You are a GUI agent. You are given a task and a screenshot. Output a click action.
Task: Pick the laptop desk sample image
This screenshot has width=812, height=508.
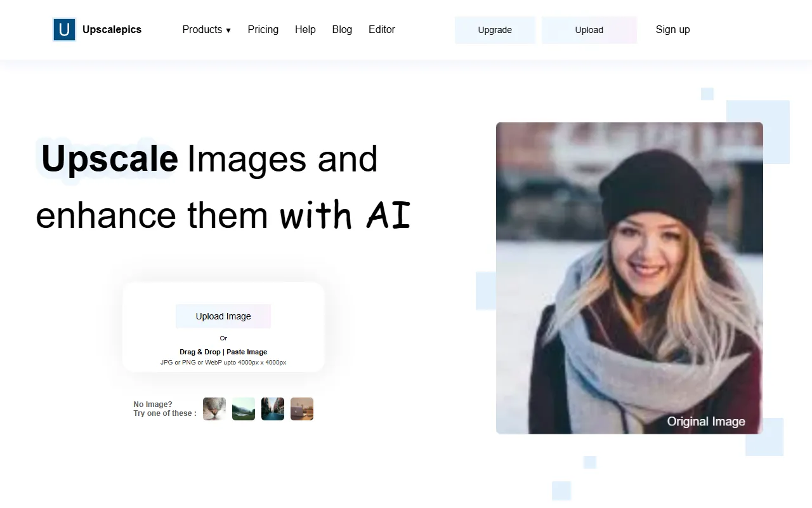point(301,408)
